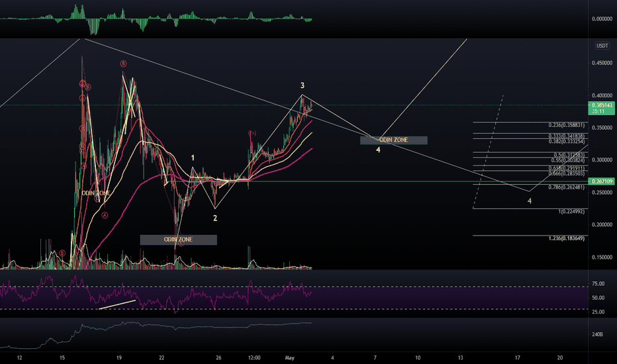Click the 0.000000 oscillator scale label
The image size is (617, 364).
coord(602,19)
